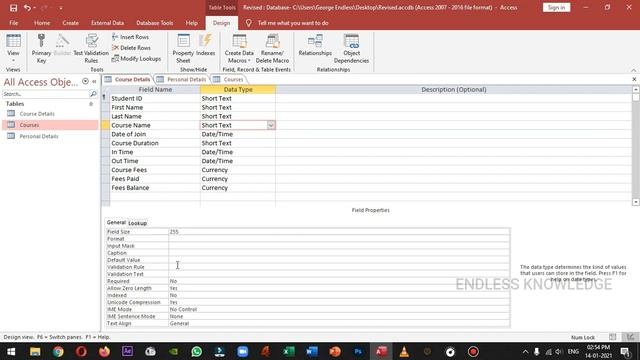640x360 pixels.
Task: Open Word from taskbar
Action: pos(312,351)
